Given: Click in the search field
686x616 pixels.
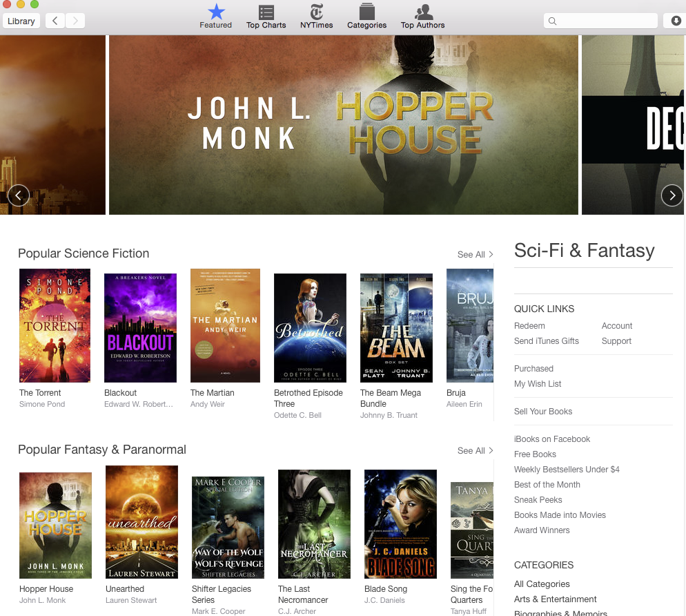Looking at the screenshot, I should click(x=604, y=21).
